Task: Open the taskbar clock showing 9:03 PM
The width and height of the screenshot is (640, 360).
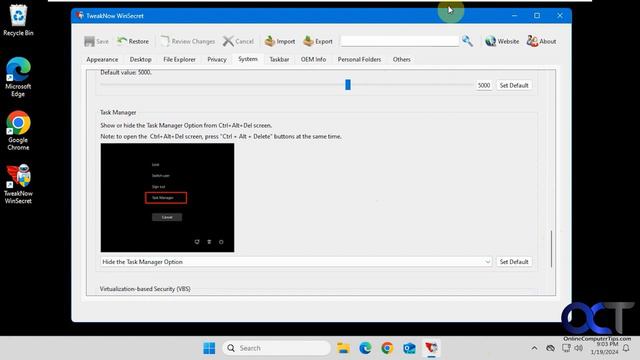Action: click(604, 348)
